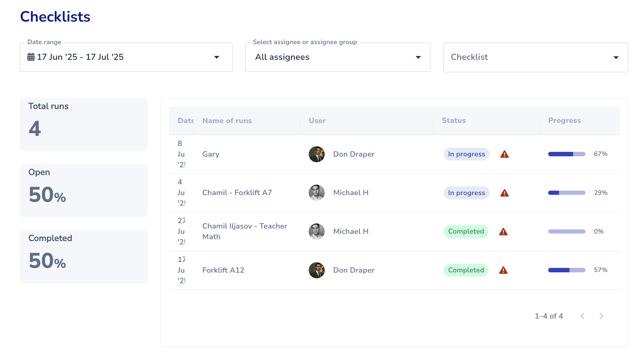The width and height of the screenshot is (644, 357).
Task: Go to next page of runs
Action: [x=601, y=316]
